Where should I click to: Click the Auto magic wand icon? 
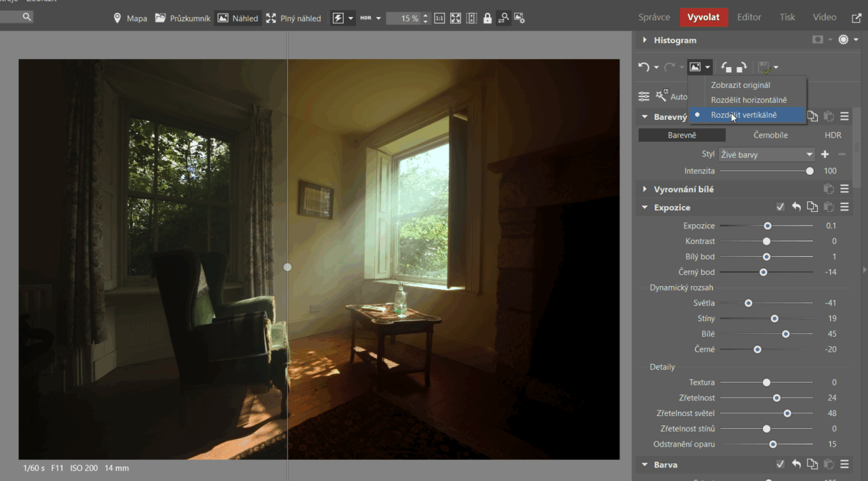coord(661,96)
